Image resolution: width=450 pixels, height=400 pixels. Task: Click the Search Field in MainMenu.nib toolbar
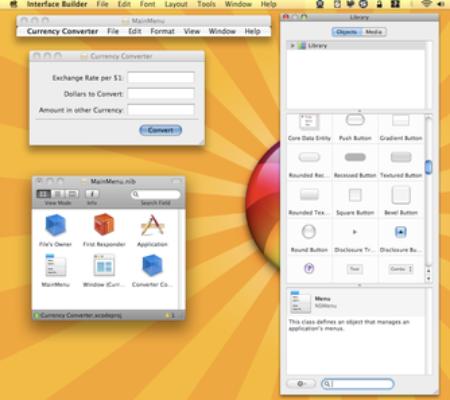(155, 194)
